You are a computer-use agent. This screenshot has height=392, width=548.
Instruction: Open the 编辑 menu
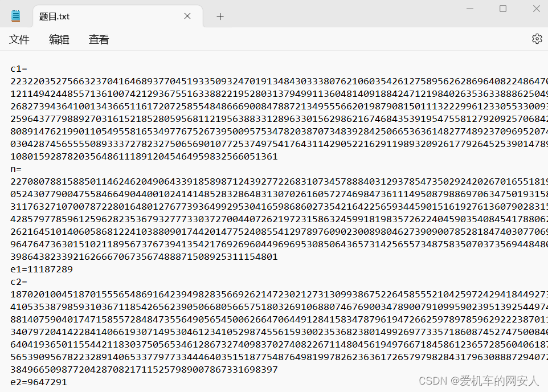pos(59,39)
